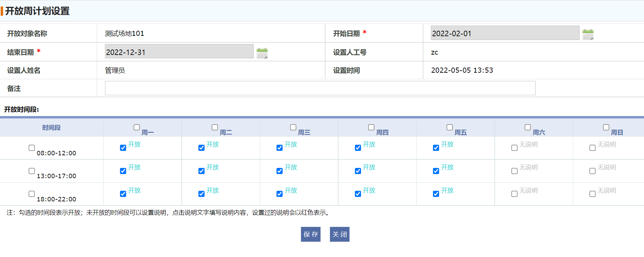Uncheck 周一 08:00-12:00 open checkbox
644x257 pixels.
click(x=123, y=148)
